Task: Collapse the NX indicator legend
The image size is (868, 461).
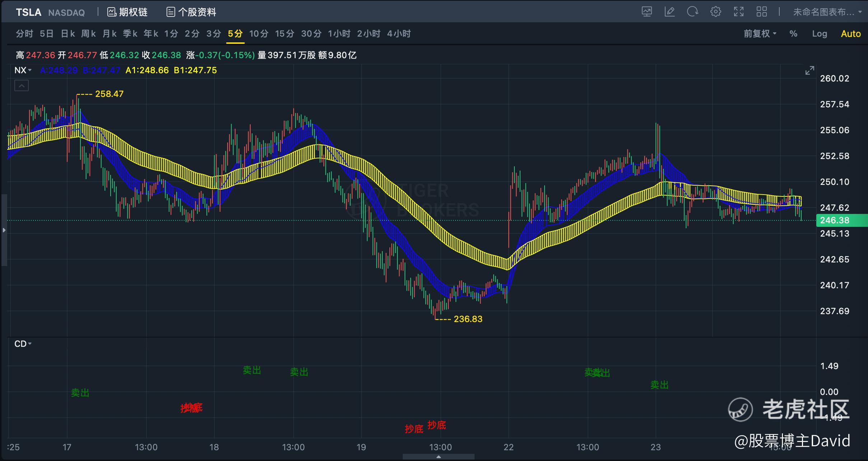Action: point(22,86)
